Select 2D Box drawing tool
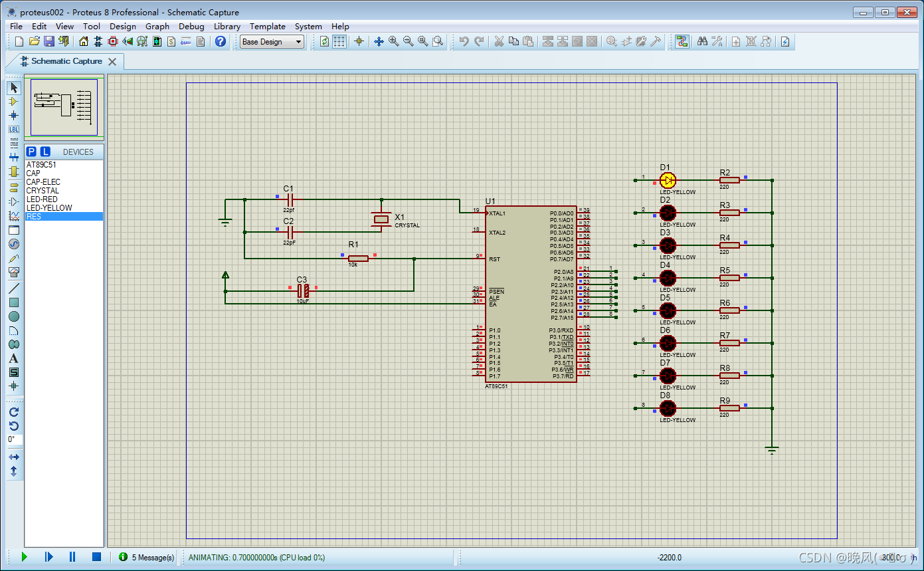 point(14,302)
